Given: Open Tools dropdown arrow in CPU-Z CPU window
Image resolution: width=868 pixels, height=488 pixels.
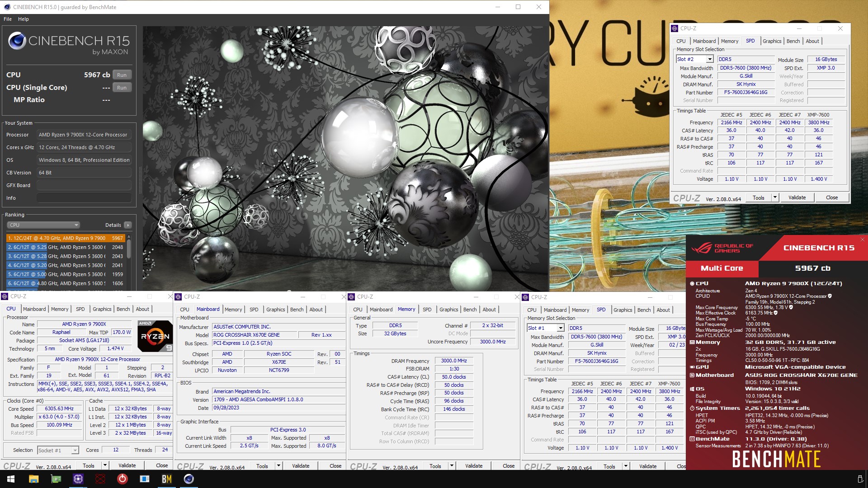Looking at the screenshot, I should (104, 465).
